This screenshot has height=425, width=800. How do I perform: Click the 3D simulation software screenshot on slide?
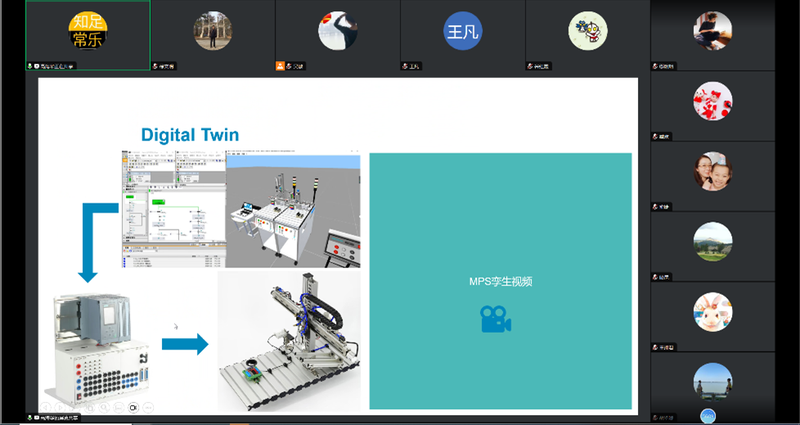click(x=293, y=208)
